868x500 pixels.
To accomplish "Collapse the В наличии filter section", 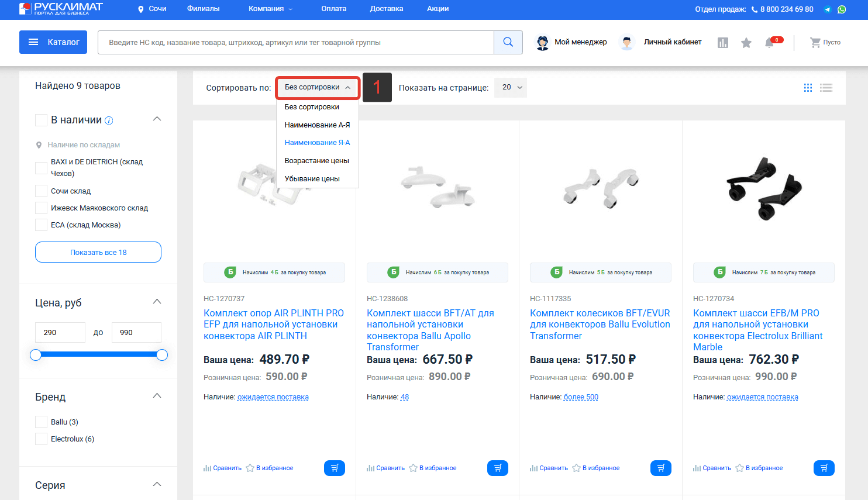I will pos(157,119).
